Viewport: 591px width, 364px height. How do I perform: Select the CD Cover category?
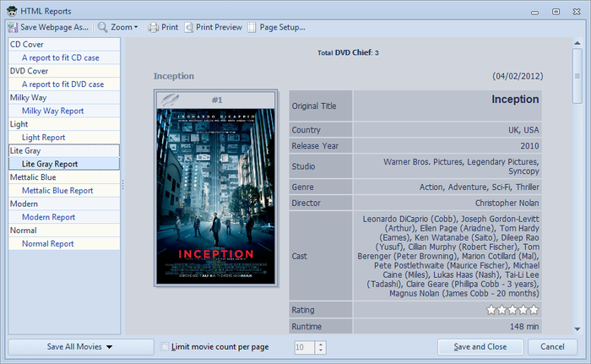click(x=28, y=44)
